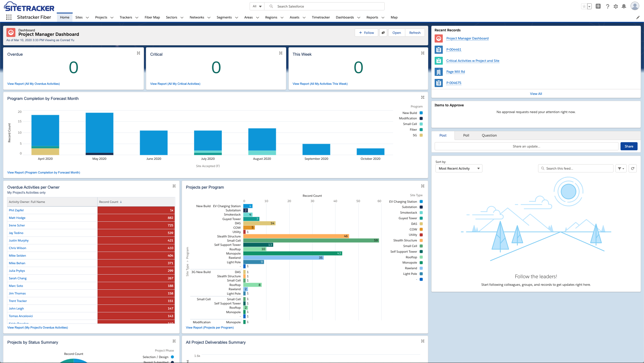Click the Open dashboard button

pos(396,33)
